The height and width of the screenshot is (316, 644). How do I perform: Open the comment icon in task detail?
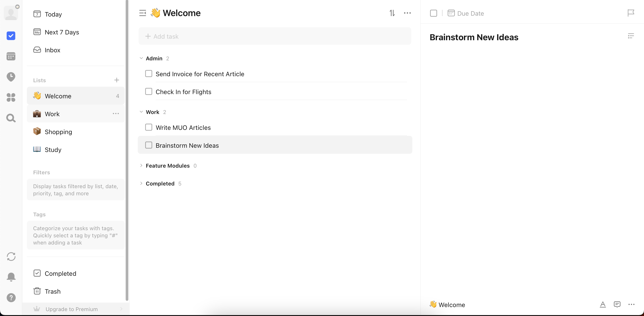(x=617, y=304)
